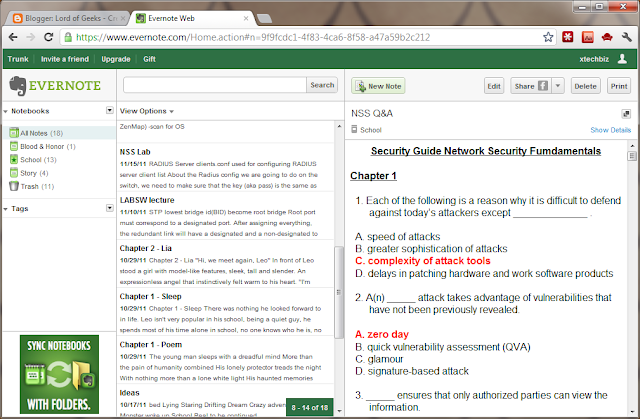Open the Chapter 1 - Sleep note
Screen dimensions: 640x419
(225, 312)
